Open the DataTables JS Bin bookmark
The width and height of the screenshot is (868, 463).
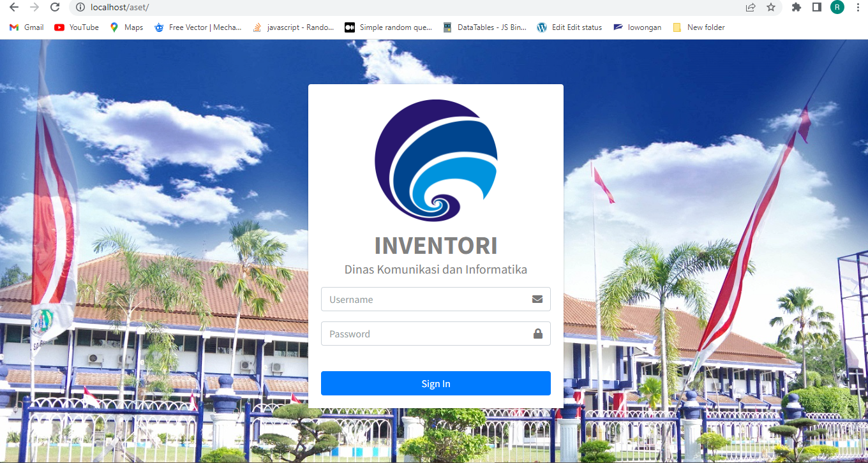tap(484, 27)
